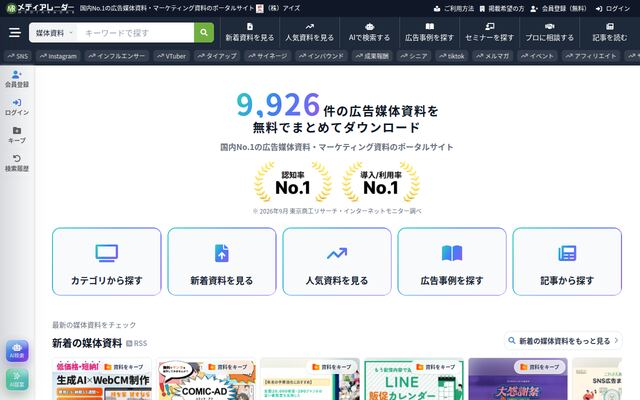This screenshot has width=640, height=400.
Task: Select the VTuber trending tag
Action: pyautogui.click(x=171, y=56)
